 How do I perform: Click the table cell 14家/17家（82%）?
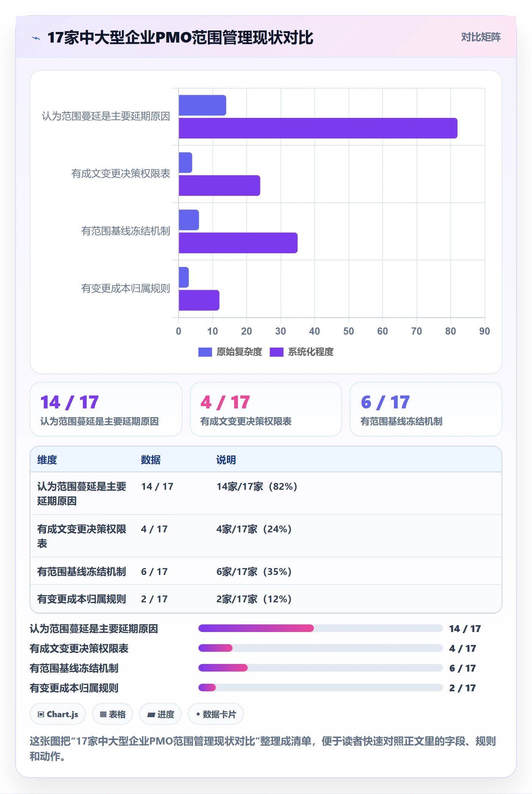pyautogui.click(x=257, y=486)
